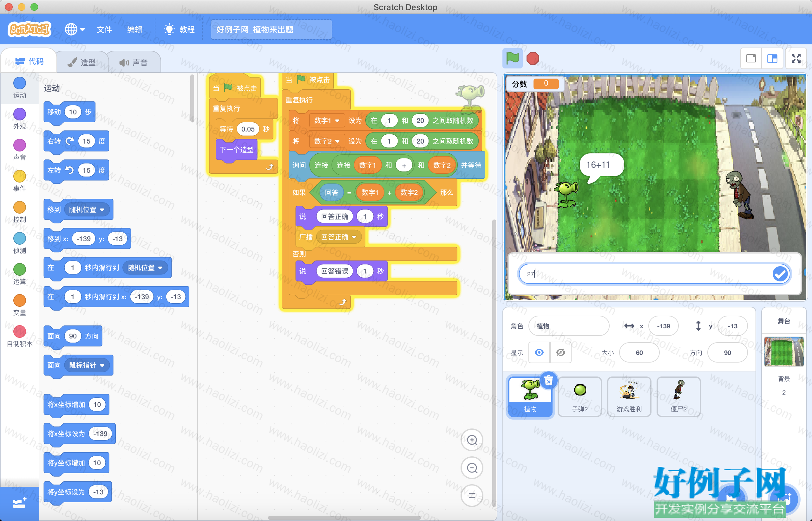Expand 随机位置 dropdown in glide block

145,267
